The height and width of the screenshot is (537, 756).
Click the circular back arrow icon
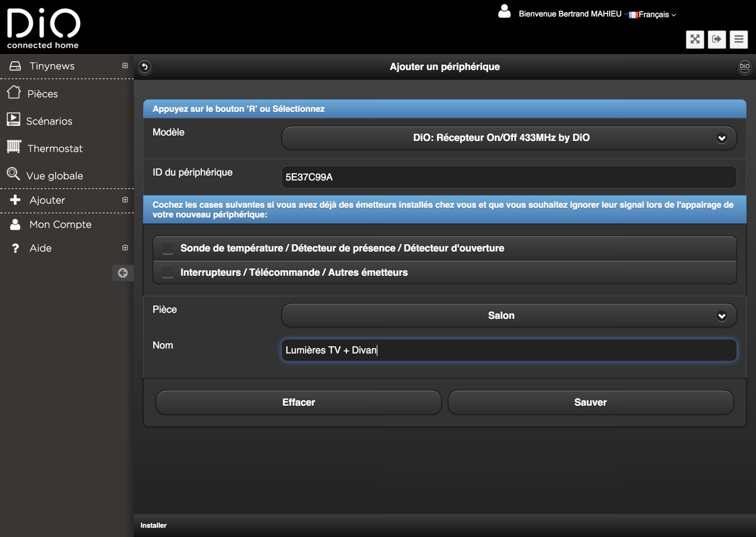point(145,67)
